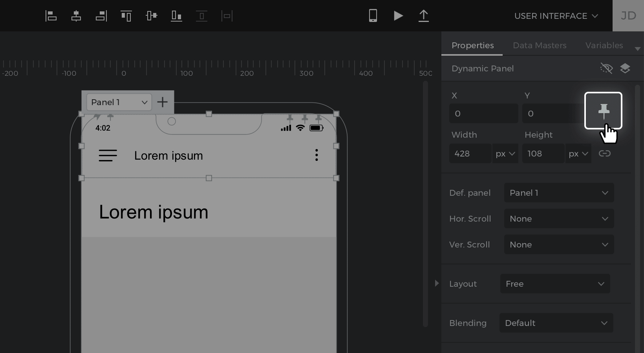Image resolution: width=644 pixels, height=353 pixels.
Task: Toggle width-height proportion link icon
Action: (x=604, y=153)
